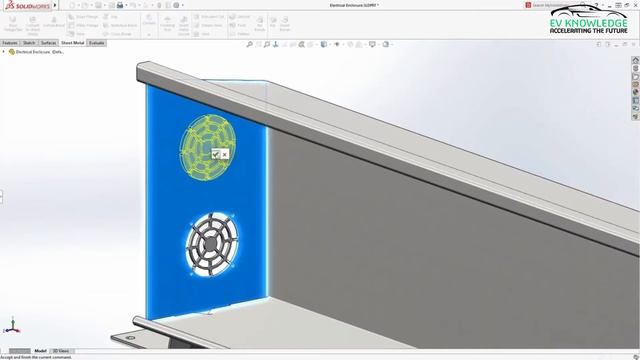The width and height of the screenshot is (640, 360).
Task: Open Appearances sphere task pane icon
Action: tap(636, 93)
